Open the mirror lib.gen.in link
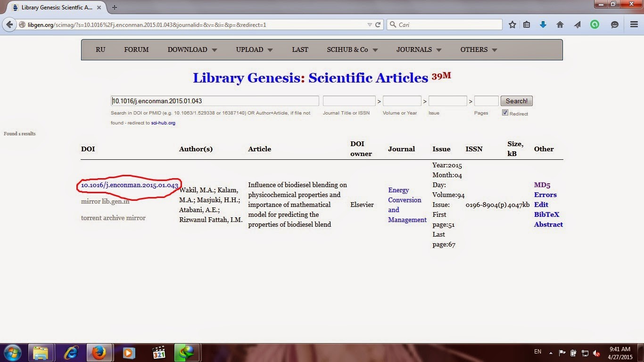The height and width of the screenshot is (362, 644). 105,201
